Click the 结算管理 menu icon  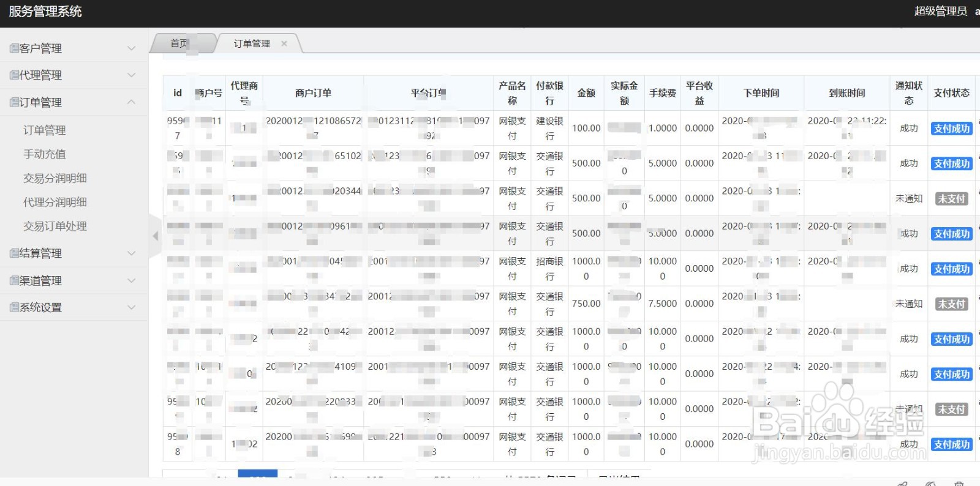click(x=14, y=253)
